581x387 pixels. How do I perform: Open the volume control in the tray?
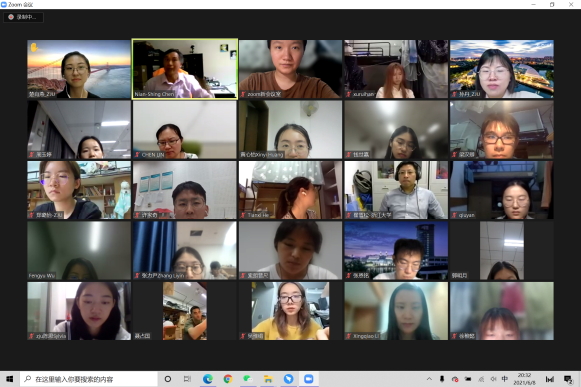click(493, 379)
